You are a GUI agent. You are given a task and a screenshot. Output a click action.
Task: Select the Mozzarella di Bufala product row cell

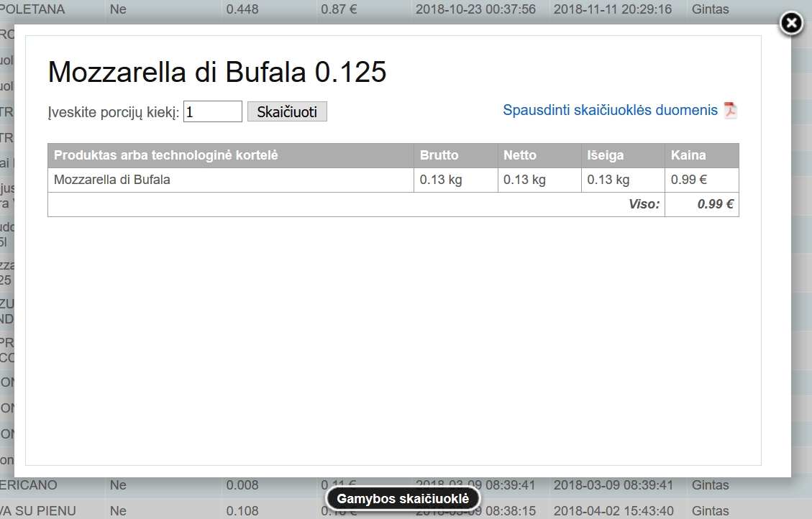112,180
